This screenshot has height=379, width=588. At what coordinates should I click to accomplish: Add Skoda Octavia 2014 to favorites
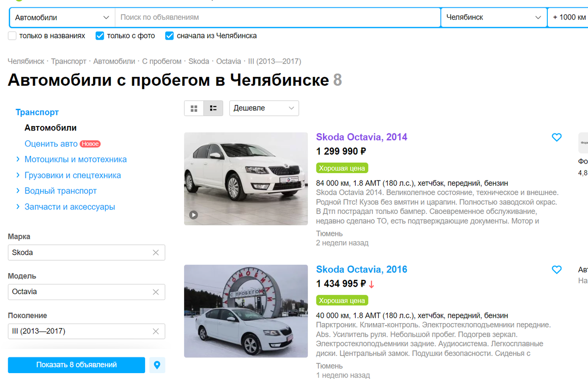pos(557,137)
